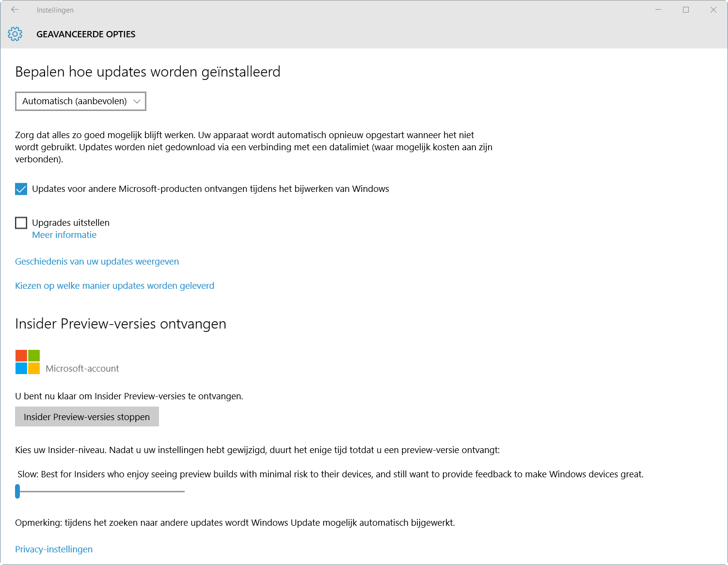Click the dropdown chevron arrow

(137, 101)
